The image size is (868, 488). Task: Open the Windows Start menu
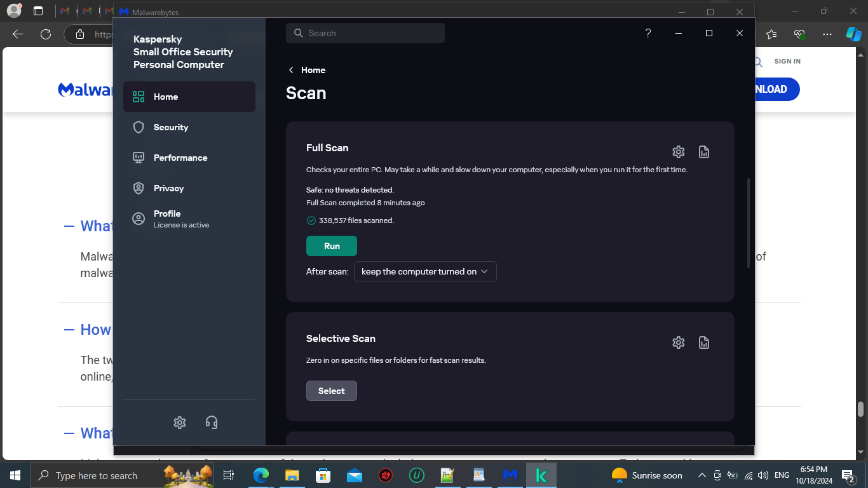click(15, 475)
